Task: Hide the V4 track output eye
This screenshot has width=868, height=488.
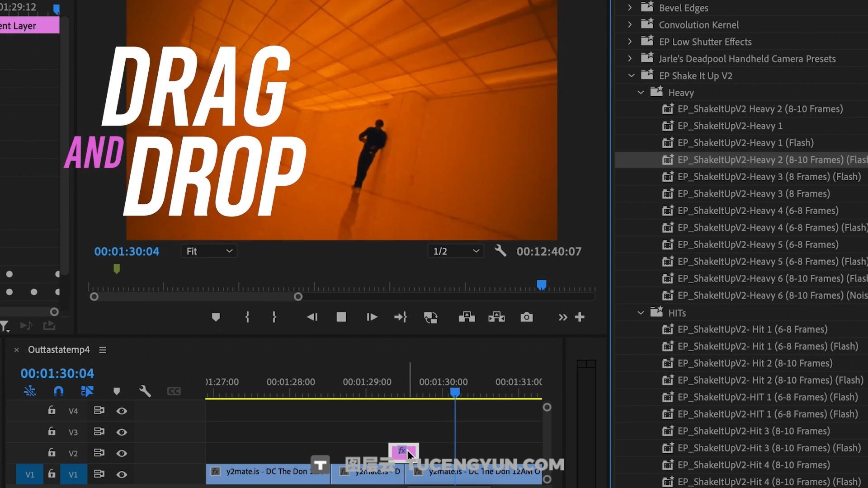Action: pos(121,411)
